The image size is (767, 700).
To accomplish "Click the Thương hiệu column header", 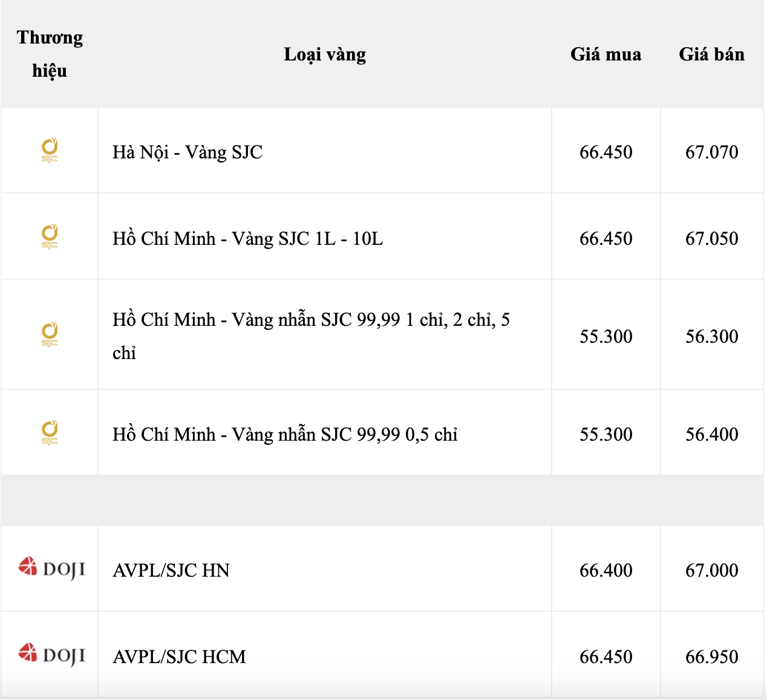I will pyautogui.click(x=50, y=54).
